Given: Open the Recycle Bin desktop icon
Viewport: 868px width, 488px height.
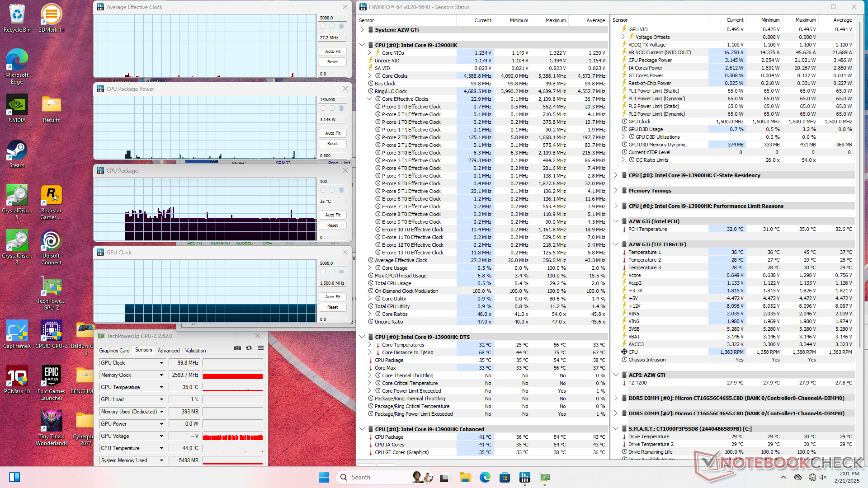Looking at the screenshot, I should tap(17, 18).
